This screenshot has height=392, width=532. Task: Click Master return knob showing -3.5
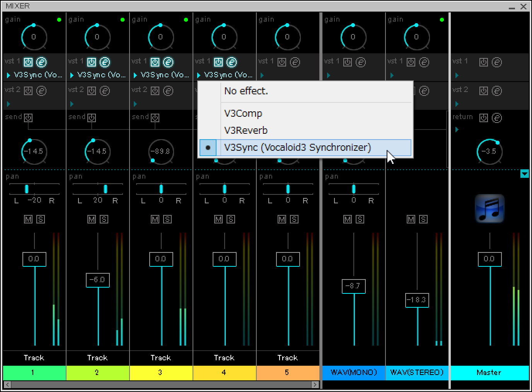point(489,151)
